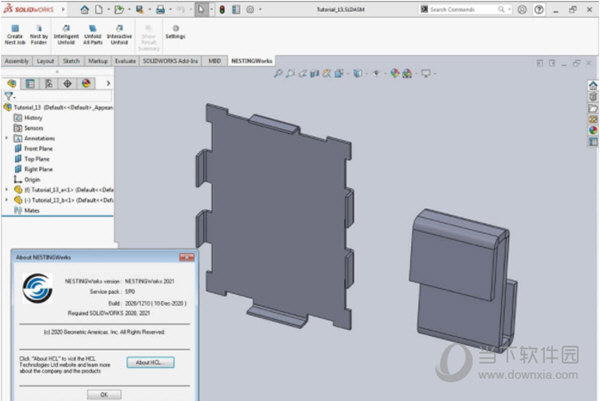Click the Print icon
This screenshot has width=600, height=401.
[x=160, y=10]
